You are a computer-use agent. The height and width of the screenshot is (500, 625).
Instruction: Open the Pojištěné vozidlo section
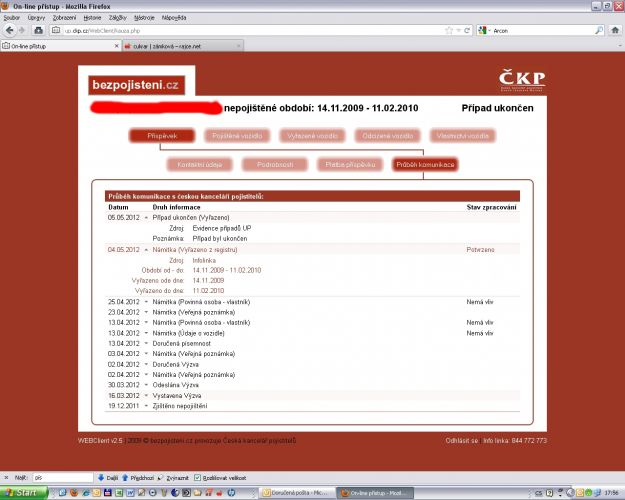(237, 136)
